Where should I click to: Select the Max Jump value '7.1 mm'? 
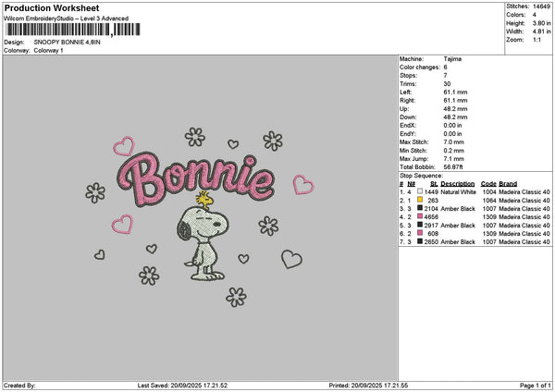[x=453, y=159]
